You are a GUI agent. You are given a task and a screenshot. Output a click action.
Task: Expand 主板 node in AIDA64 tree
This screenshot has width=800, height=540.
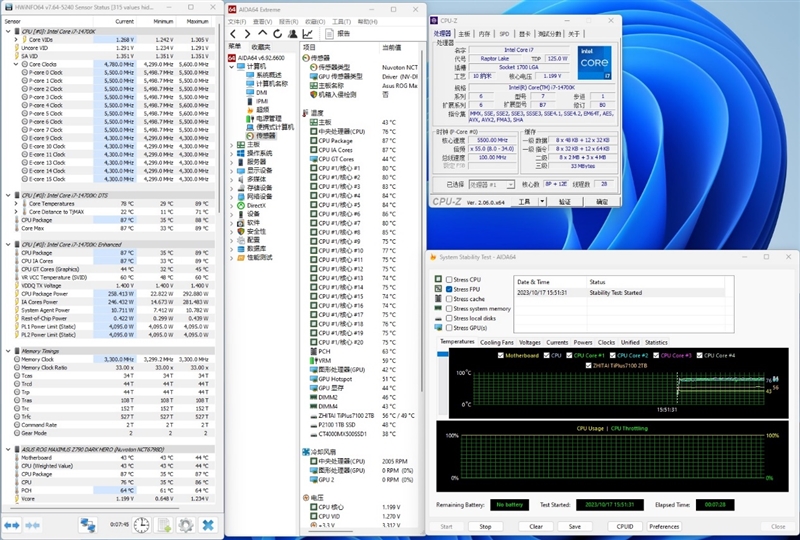[232, 145]
